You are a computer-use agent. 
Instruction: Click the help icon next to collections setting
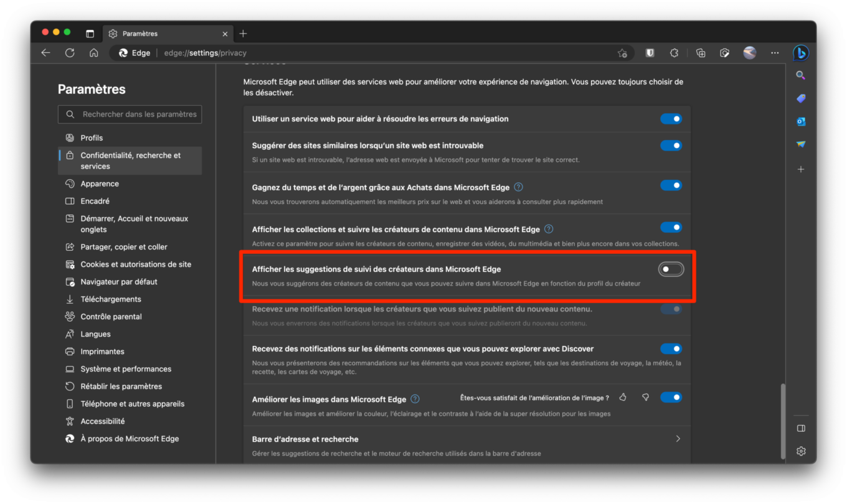click(549, 229)
